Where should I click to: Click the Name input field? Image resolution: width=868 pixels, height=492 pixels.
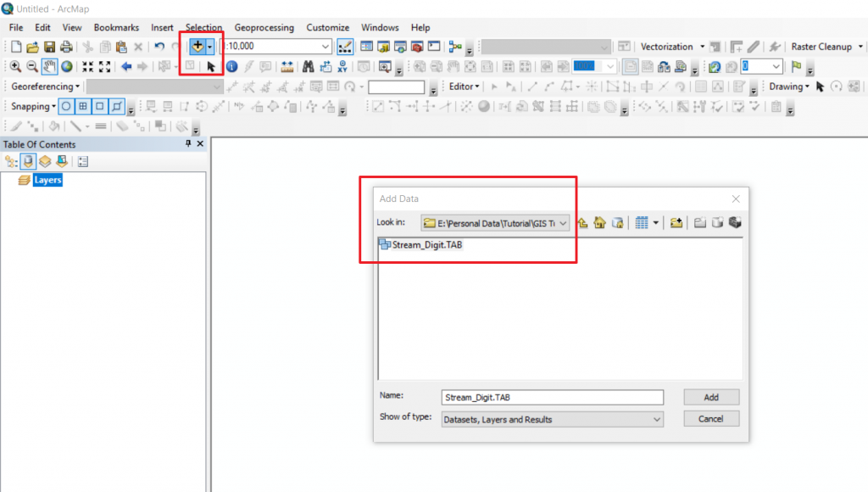[551, 397]
